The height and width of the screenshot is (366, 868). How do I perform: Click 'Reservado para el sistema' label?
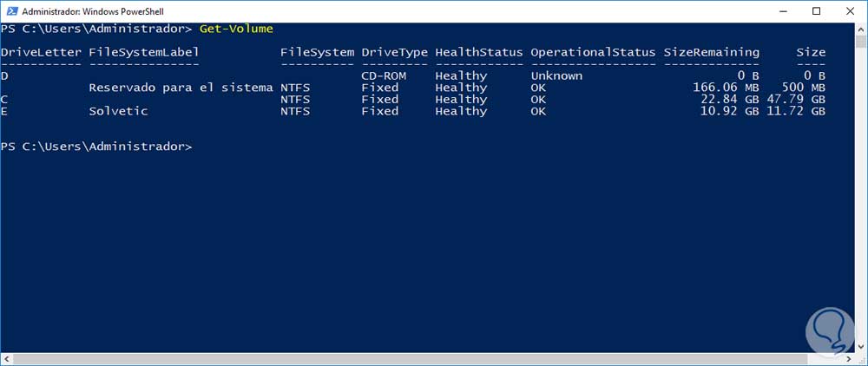pyautogui.click(x=181, y=88)
